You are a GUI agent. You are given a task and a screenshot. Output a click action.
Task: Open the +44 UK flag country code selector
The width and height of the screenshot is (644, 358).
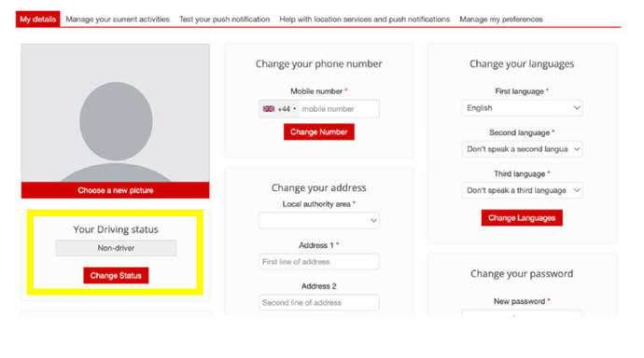tap(279, 109)
